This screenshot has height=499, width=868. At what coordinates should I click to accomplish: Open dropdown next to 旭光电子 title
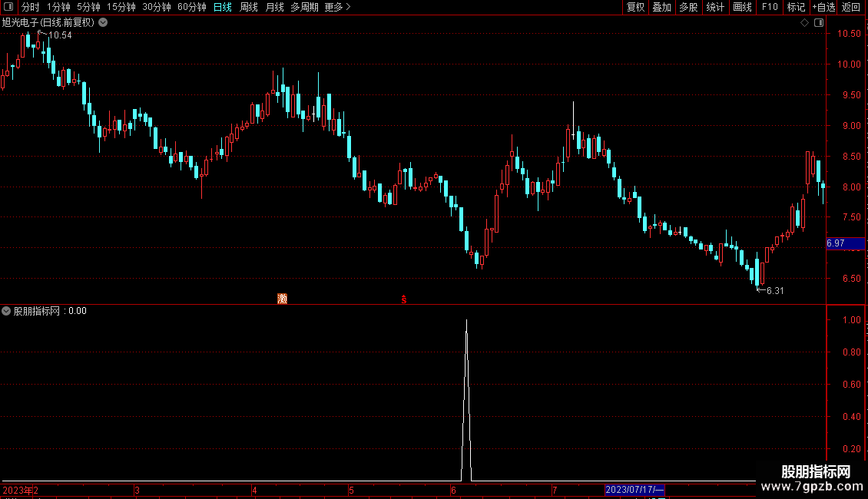pyautogui.click(x=103, y=23)
